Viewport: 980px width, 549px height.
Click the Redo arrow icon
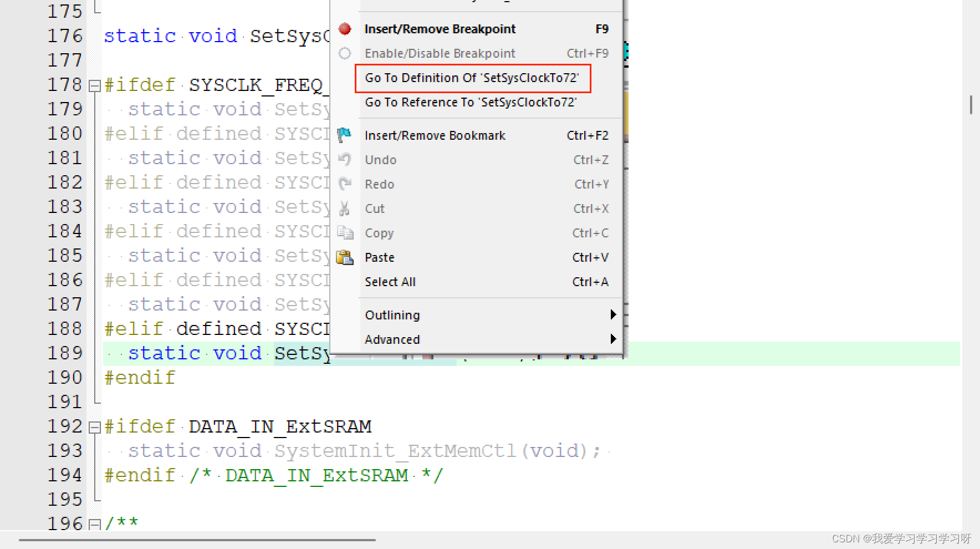345,184
